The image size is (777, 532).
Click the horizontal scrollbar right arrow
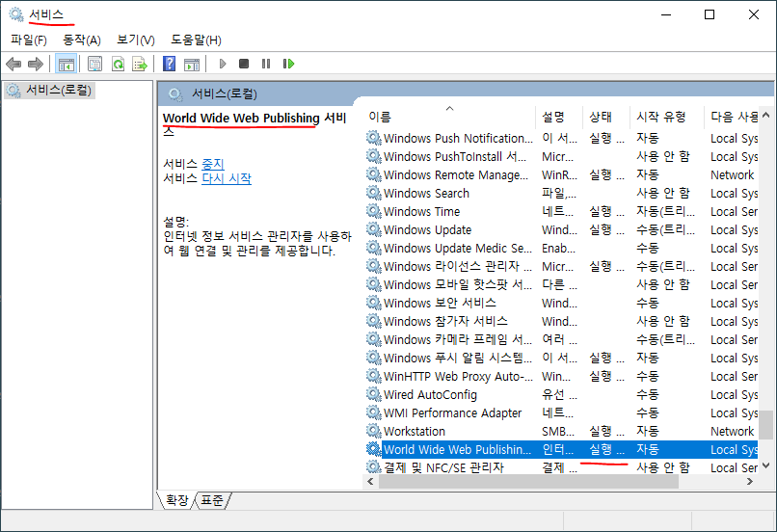[x=750, y=482]
